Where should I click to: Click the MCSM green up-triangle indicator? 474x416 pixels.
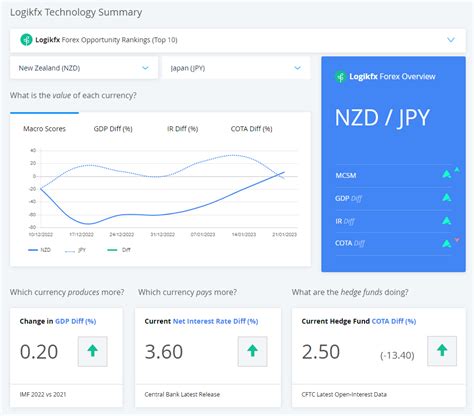[x=446, y=174]
